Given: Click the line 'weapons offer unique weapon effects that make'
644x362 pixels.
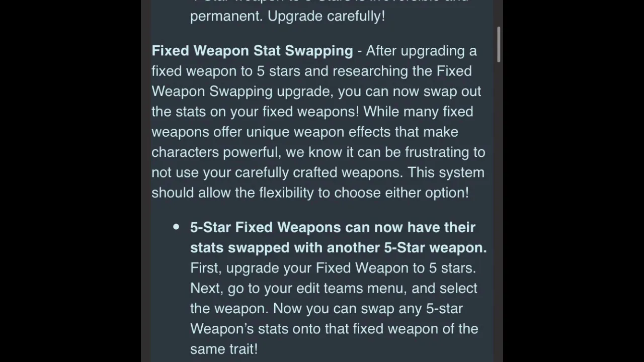Looking at the screenshot, I should click(305, 132).
